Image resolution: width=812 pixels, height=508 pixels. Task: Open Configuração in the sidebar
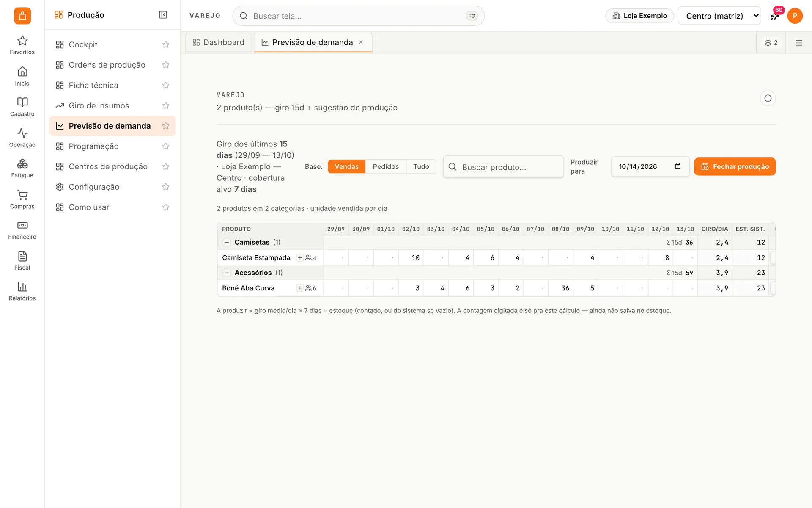(x=112, y=187)
